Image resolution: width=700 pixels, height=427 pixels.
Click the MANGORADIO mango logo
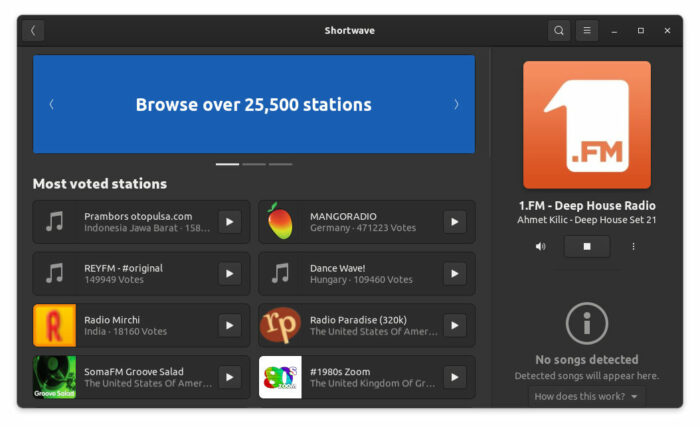tap(280, 221)
